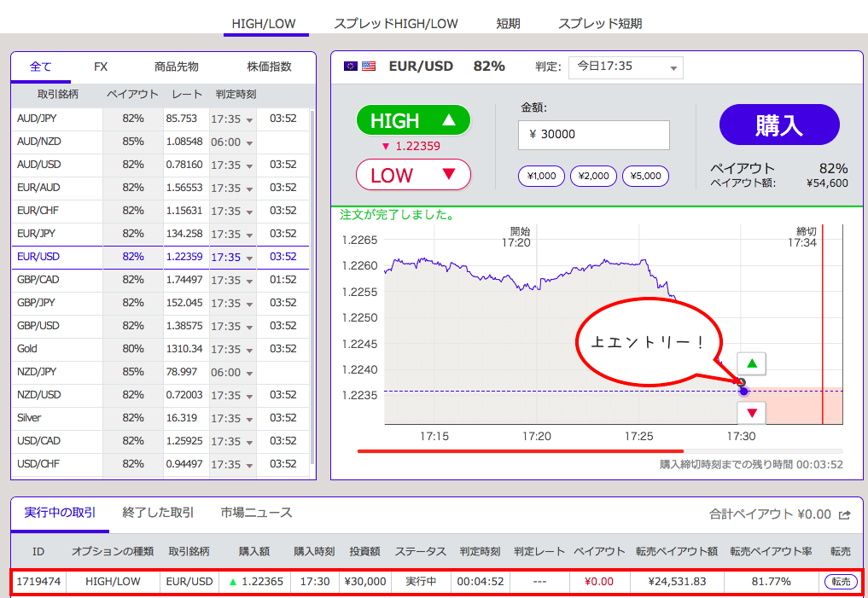Add ¥1,000 with the preset amount button
This screenshot has height=598, width=868.
[x=541, y=177]
